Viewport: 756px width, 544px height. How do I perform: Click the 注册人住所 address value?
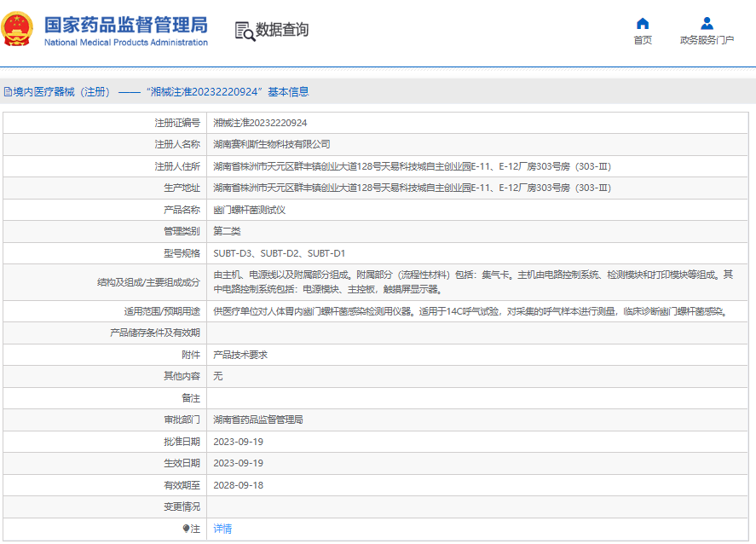[412, 166]
